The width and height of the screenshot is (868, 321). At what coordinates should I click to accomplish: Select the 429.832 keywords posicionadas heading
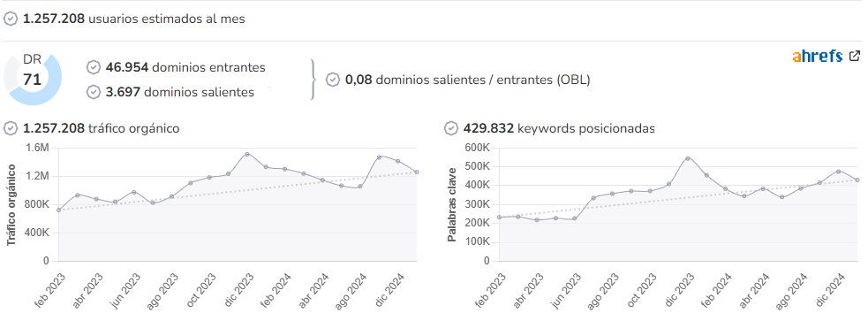[559, 128]
